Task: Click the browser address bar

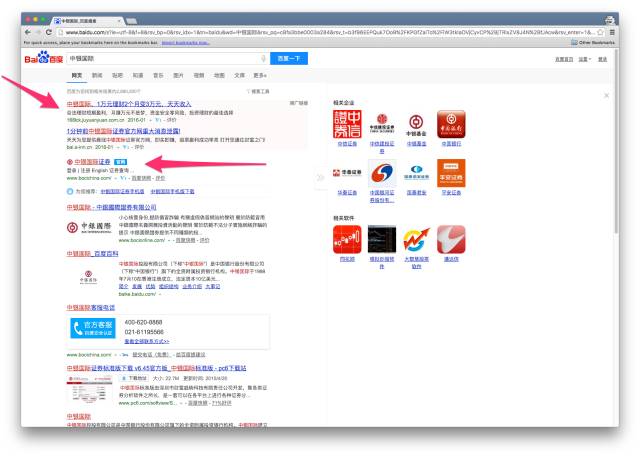Action: [x=329, y=32]
